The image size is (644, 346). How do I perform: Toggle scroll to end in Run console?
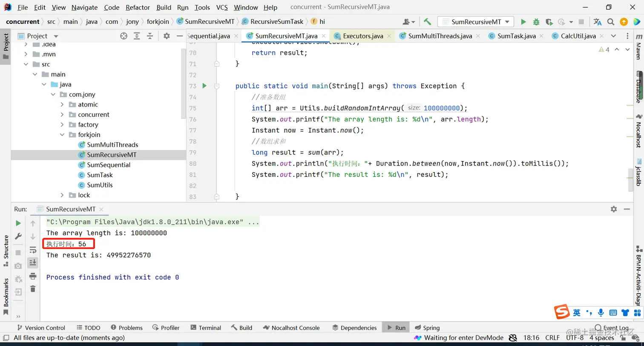point(33,262)
